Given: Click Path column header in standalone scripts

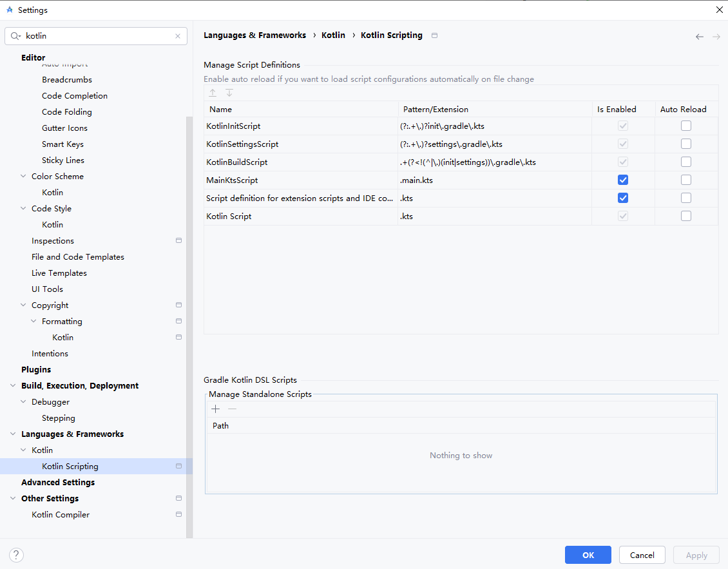Looking at the screenshot, I should (461, 425).
